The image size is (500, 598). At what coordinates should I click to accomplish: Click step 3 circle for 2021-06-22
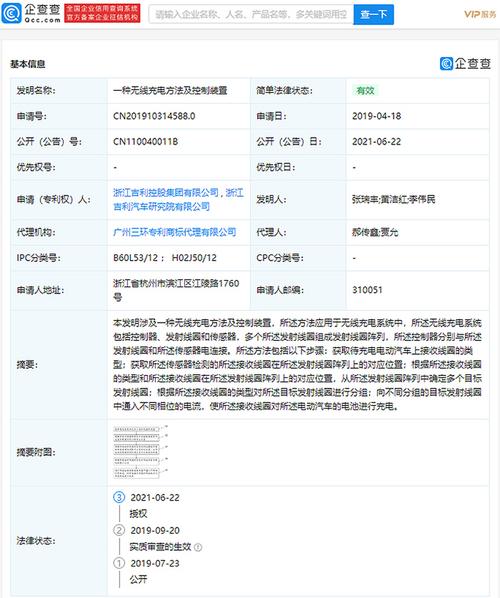point(119,497)
